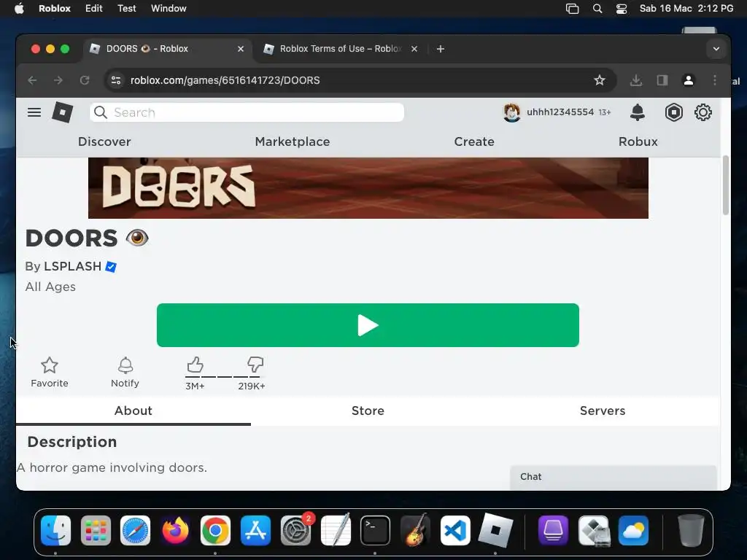Open the Edit menu
747x560 pixels.
pos(94,9)
